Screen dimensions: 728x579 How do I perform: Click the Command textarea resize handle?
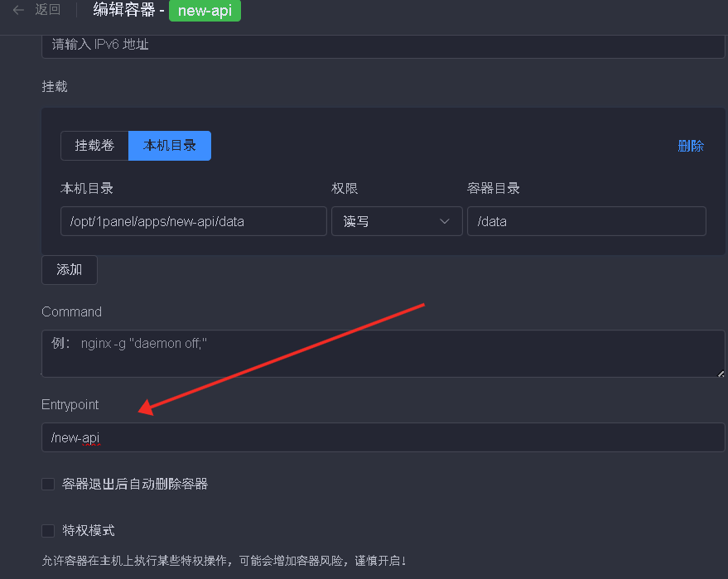(721, 374)
